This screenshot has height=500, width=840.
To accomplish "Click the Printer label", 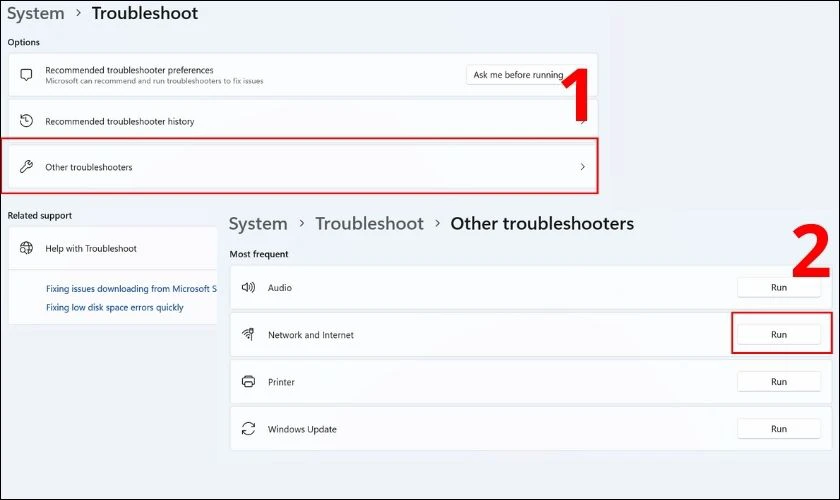I will (x=281, y=382).
